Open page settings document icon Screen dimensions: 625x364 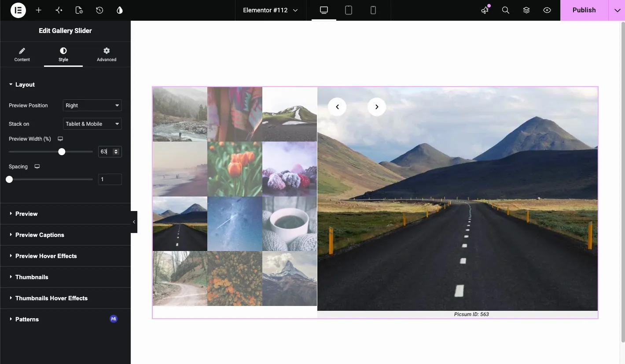[79, 10]
